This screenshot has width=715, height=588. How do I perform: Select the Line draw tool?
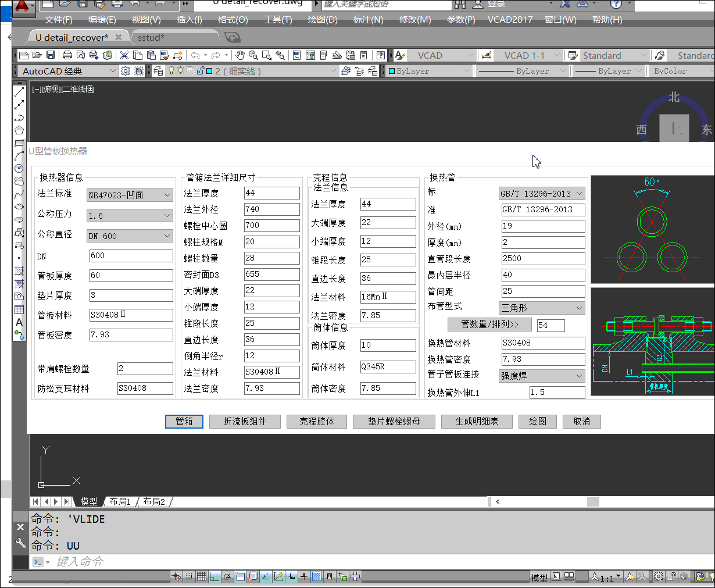tap(19, 92)
